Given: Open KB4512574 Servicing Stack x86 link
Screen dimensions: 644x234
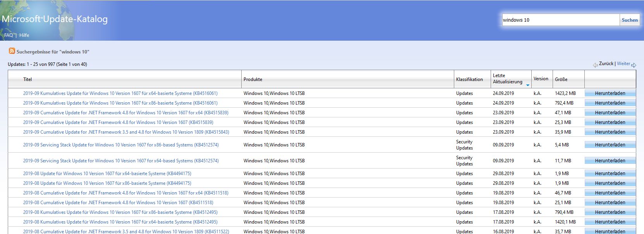Looking at the screenshot, I should [x=121, y=145].
